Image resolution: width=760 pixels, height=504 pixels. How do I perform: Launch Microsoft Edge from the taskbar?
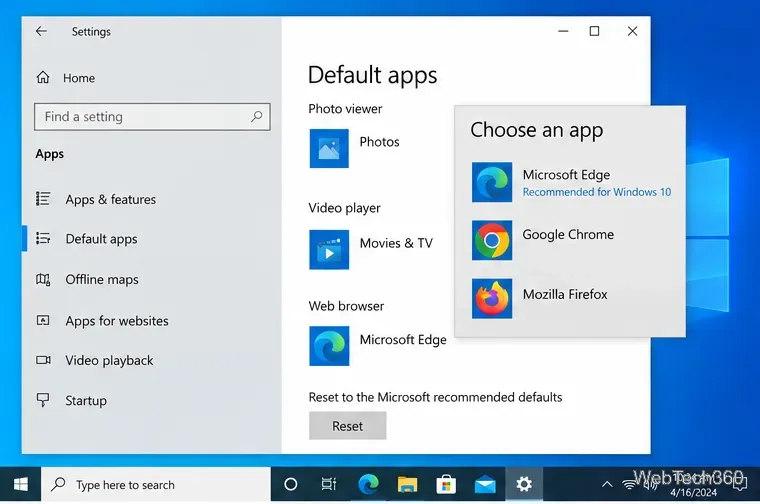click(368, 484)
